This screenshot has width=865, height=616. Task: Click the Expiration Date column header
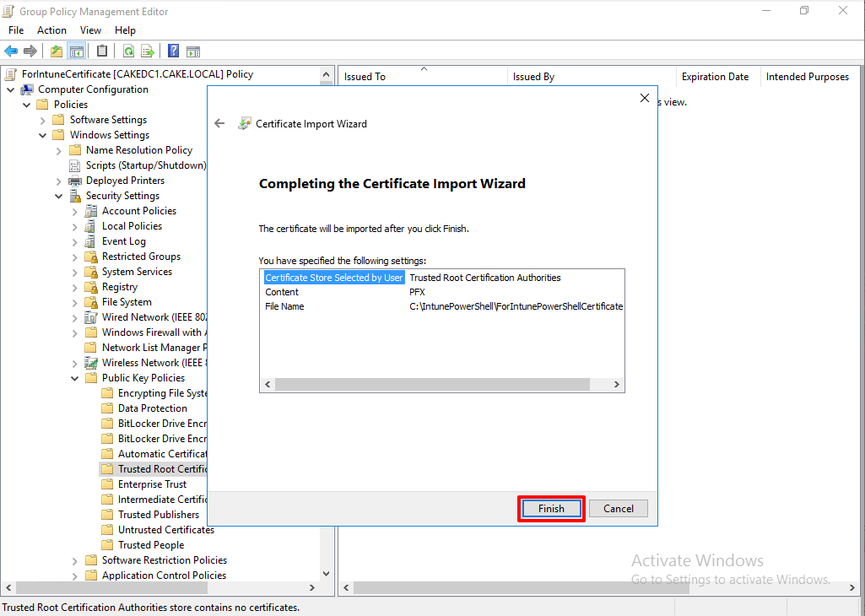tap(717, 76)
